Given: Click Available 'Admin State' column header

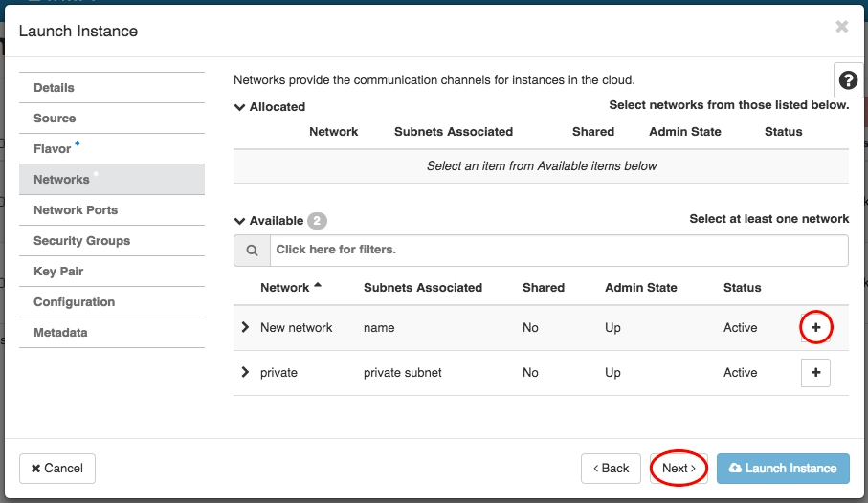Looking at the screenshot, I should [641, 287].
